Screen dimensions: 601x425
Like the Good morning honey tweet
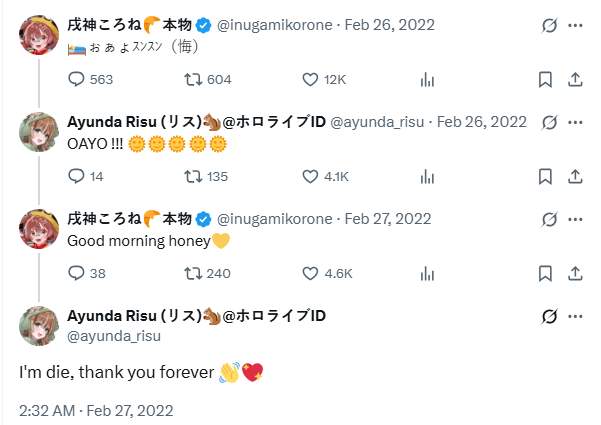pyautogui.click(x=310, y=273)
